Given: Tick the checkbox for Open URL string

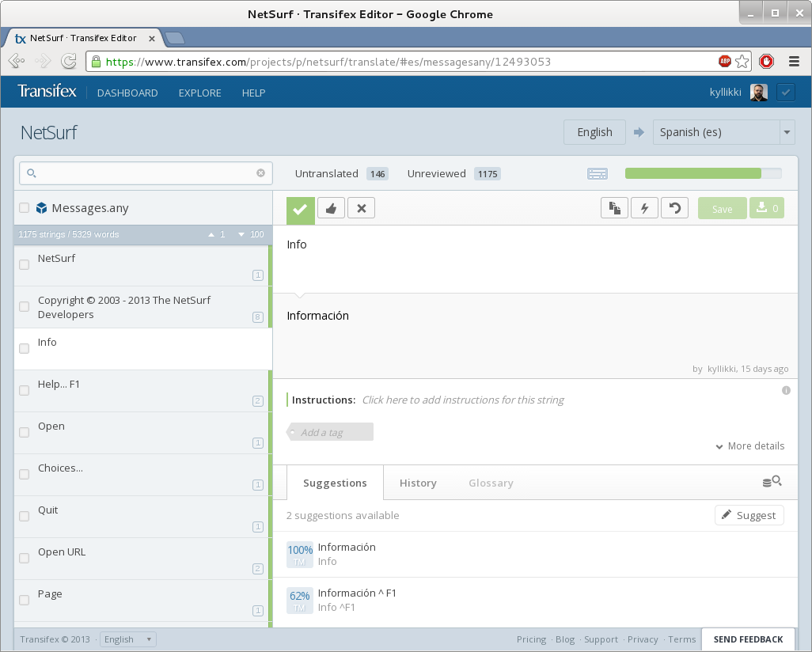Looking at the screenshot, I should 24,559.
